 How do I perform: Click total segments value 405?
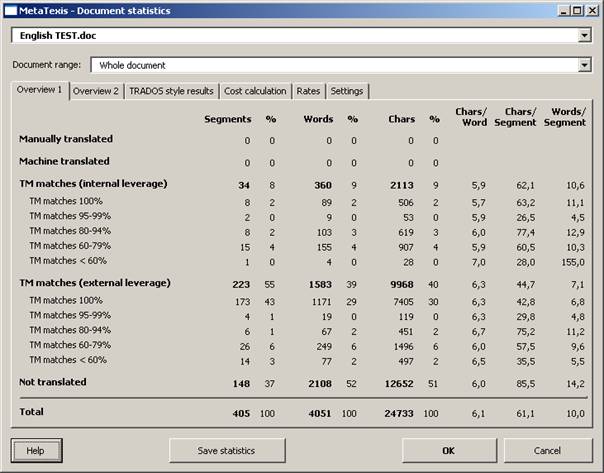pos(241,414)
